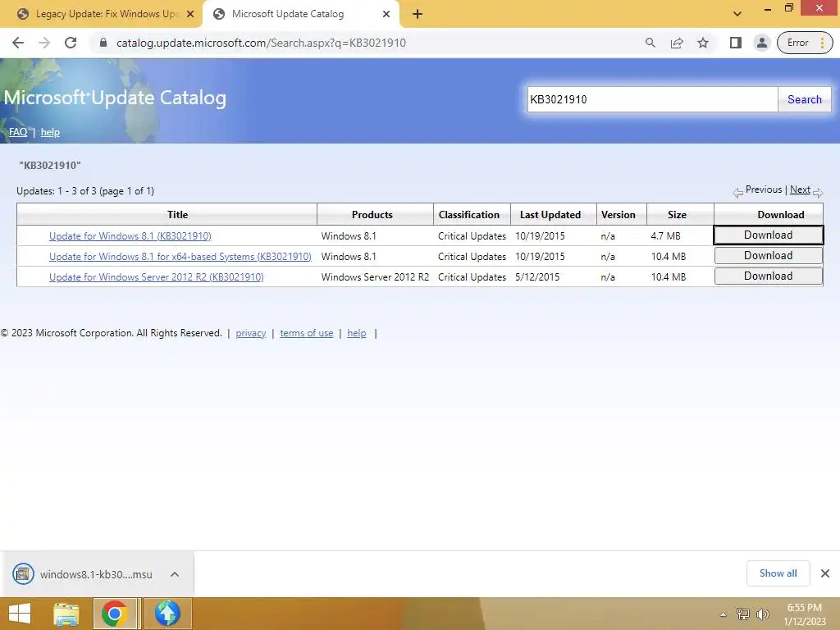Sort by Last Updated column header
The width and height of the screenshot is (840, 630).
point(550,214)
